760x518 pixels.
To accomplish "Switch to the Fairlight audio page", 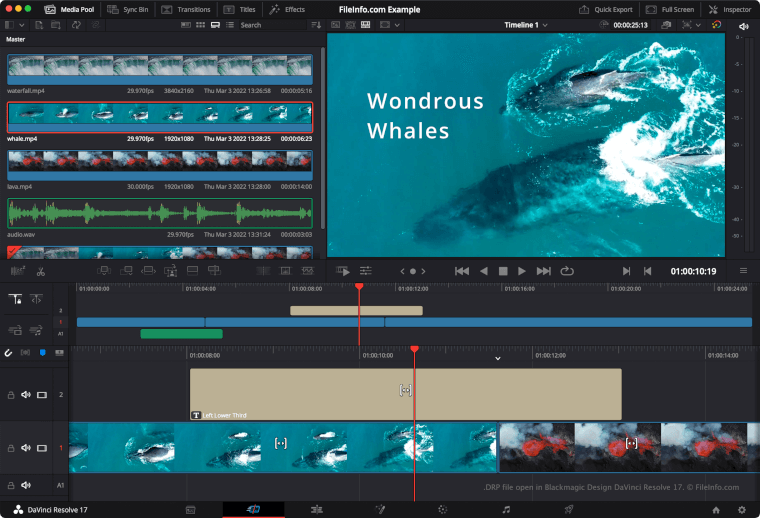I will 506,509.
